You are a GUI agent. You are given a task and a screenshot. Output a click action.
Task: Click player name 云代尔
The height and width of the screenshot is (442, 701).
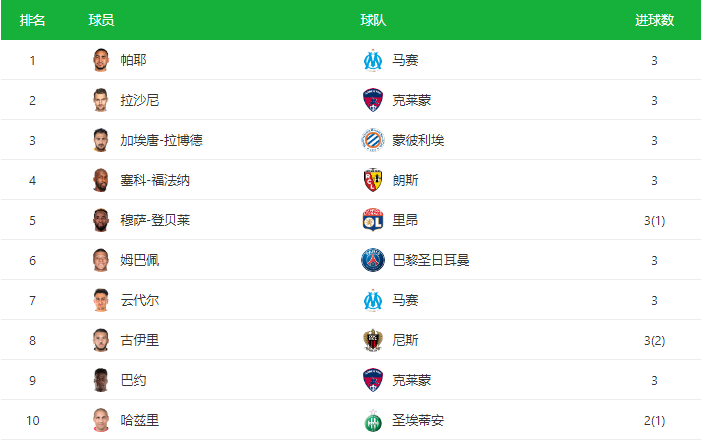(x=139, y=300)
